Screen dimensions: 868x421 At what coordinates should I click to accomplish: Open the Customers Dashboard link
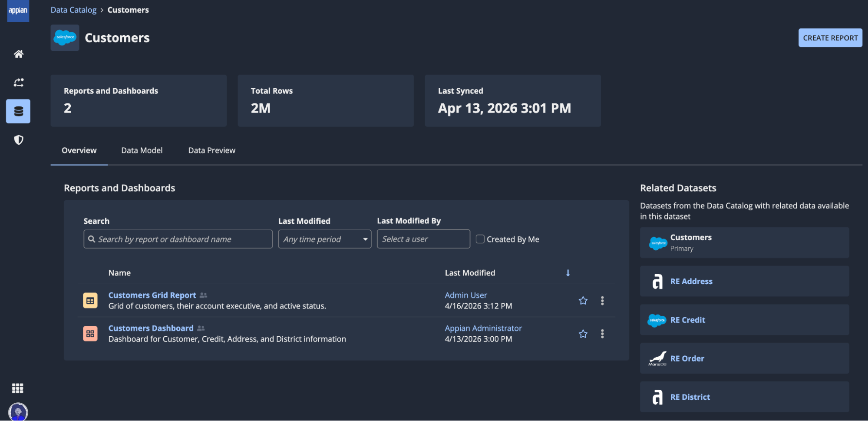pyautogui.click(x=151, y=328)
